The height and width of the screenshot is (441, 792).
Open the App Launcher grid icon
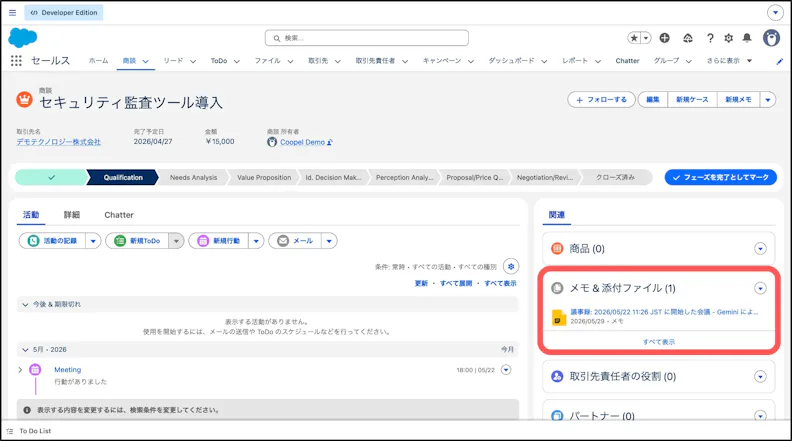16,61
